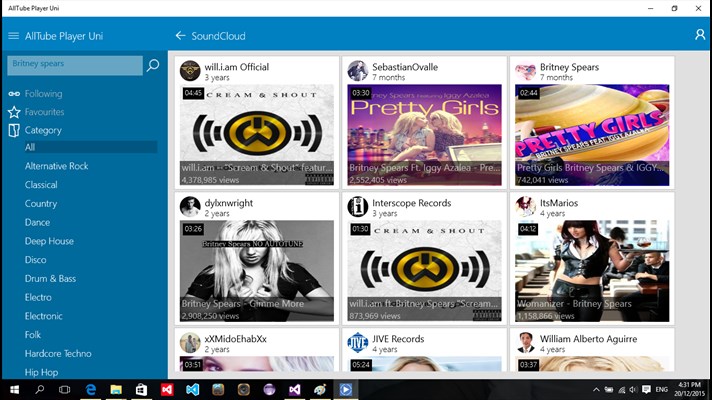Play the Womanizer track thumbnail
This screenshot has width=712, height=400.
coord(592,271)
